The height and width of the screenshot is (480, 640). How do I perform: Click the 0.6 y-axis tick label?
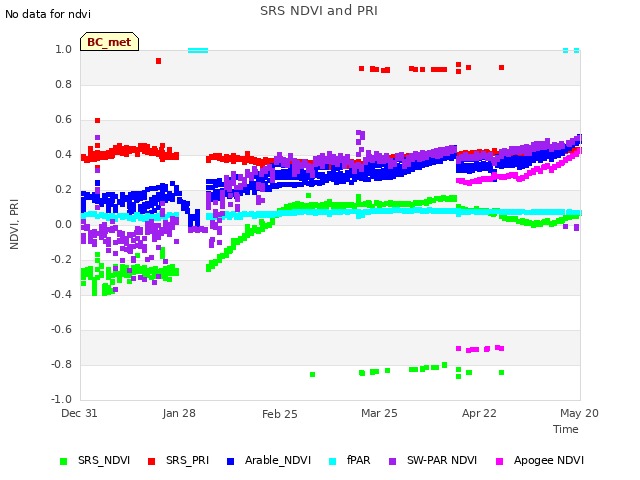click(x=64, y=120)
